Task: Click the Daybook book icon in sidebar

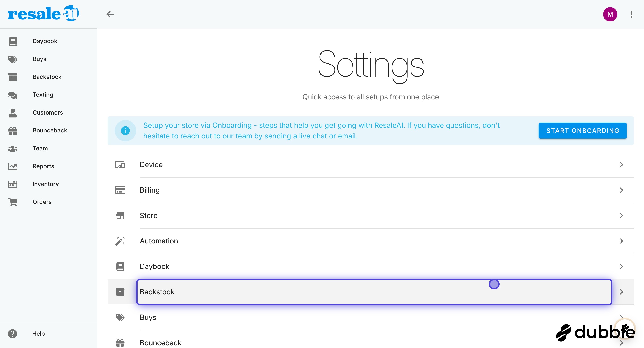Action: [13, 41]
